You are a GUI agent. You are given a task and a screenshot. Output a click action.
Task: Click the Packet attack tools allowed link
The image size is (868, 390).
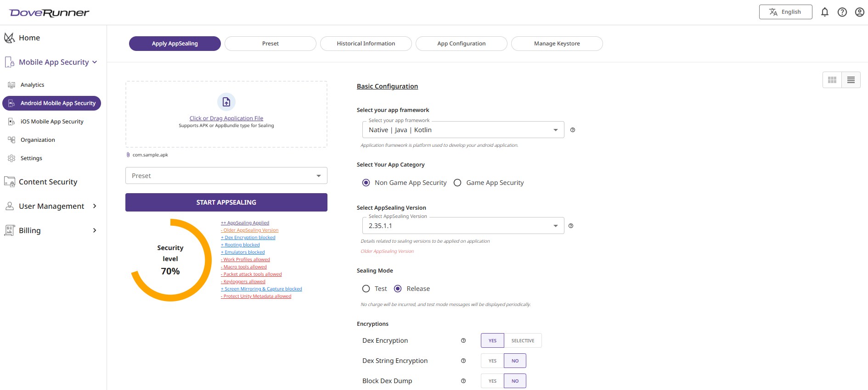pos(252,274)
